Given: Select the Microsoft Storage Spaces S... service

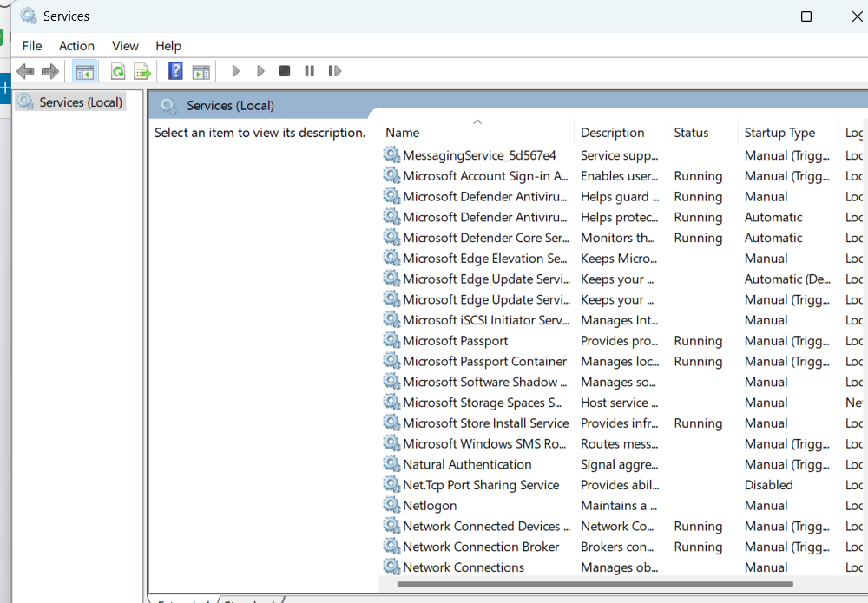Looking at the screenshot, I should [x=482, y=403].
